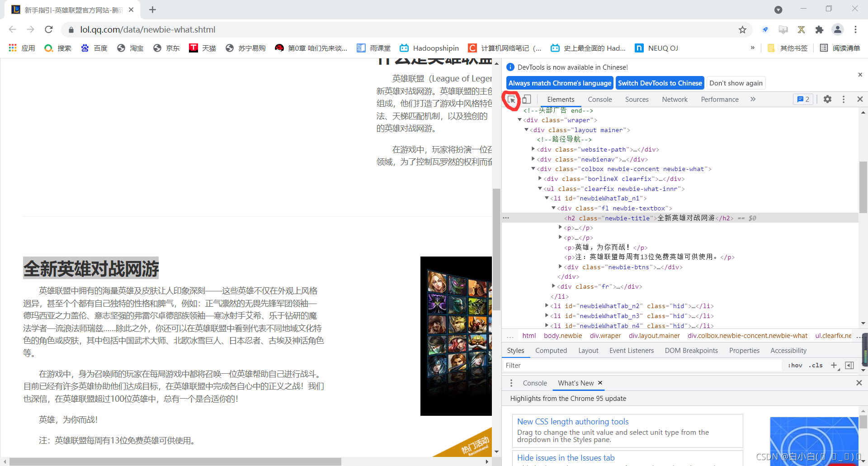Open Accessibility pane tab
868x466 pixels.
[788, 350]
